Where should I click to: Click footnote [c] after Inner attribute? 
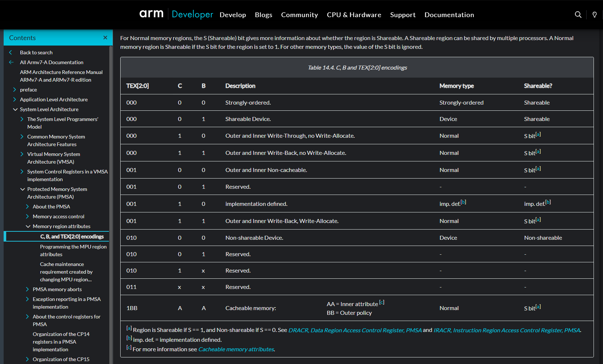pos(382,302)
